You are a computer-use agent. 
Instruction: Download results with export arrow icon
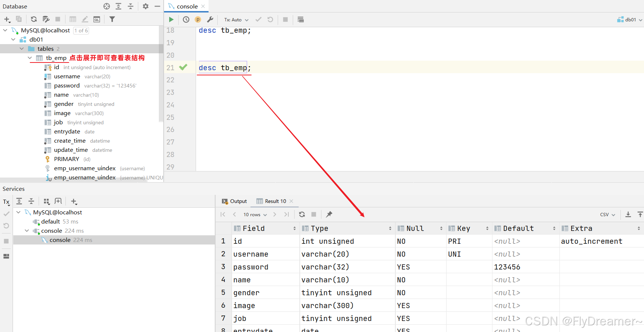click(x=628, y=214)
